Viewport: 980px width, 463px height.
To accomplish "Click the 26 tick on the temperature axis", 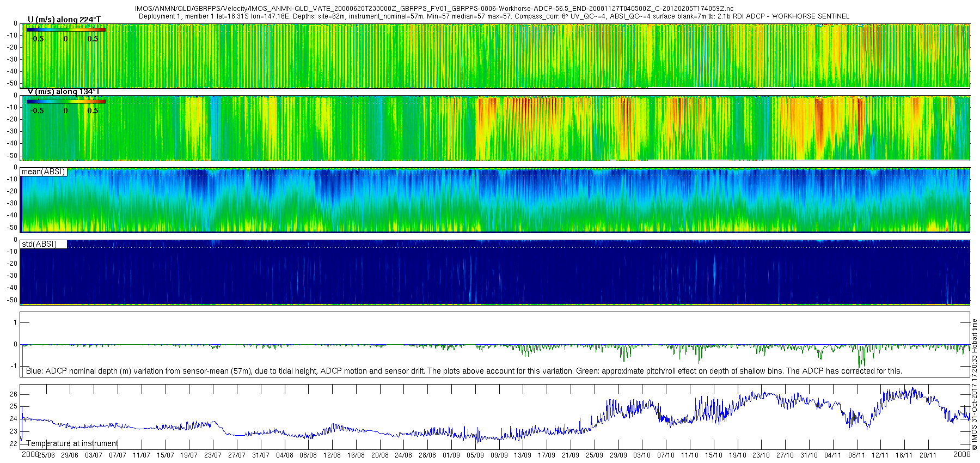I will [x=14, y=394].
